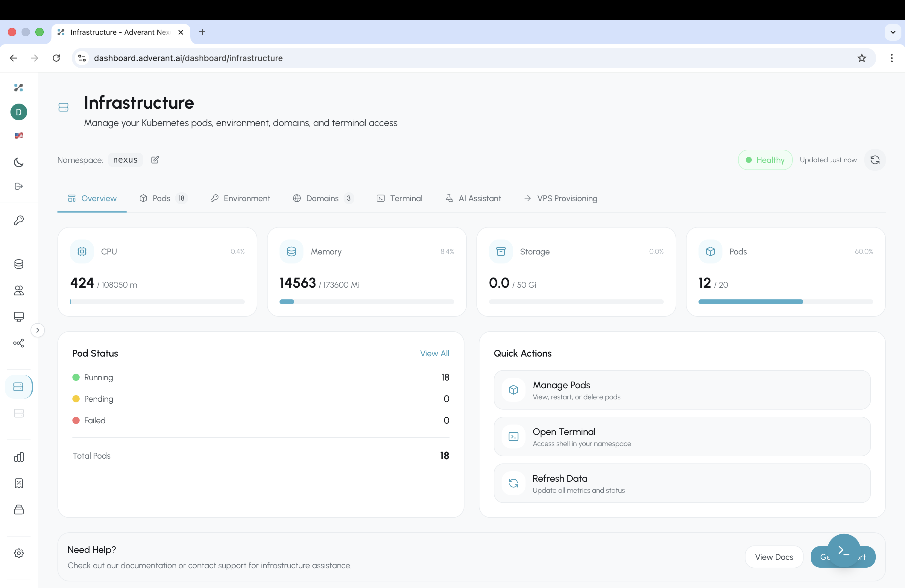
Task: Change language via the US flag icon
Action: [x=19, y=135]
